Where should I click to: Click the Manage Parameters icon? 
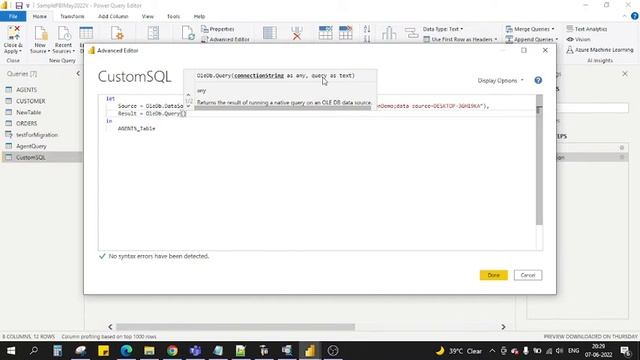pos(153,33)
